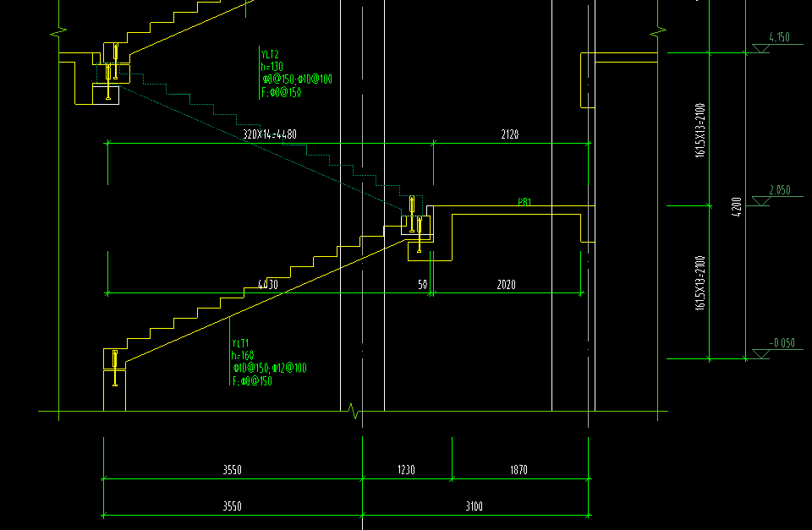The image size is (812, 530).
Task: Click the vertical 4200 dimension text
Action: pos(738,207)
